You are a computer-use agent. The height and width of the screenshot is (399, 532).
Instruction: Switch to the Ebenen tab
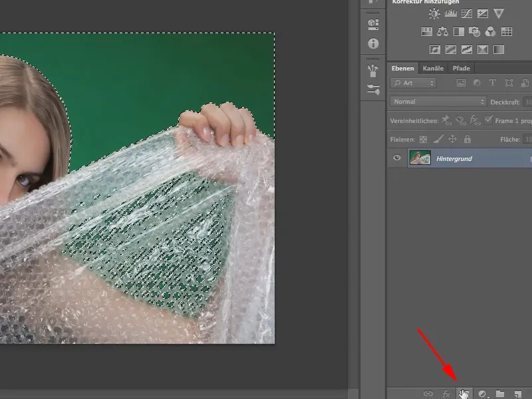[403, 68]
